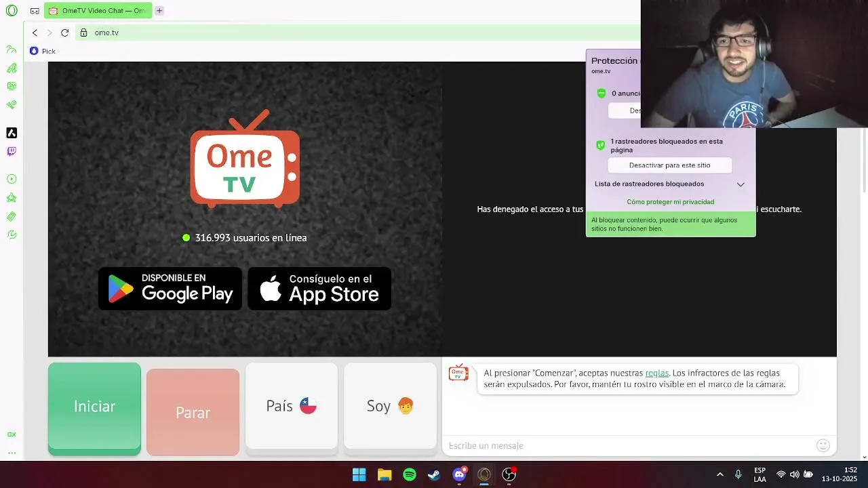Start chatting with Iniciar button

pyautogui.click(x=94, y=408)
